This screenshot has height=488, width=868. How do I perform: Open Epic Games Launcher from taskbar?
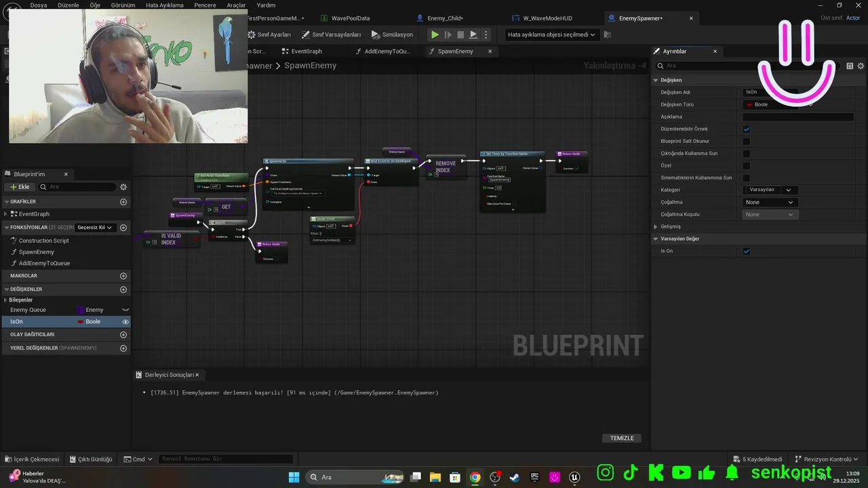point(534,477)
